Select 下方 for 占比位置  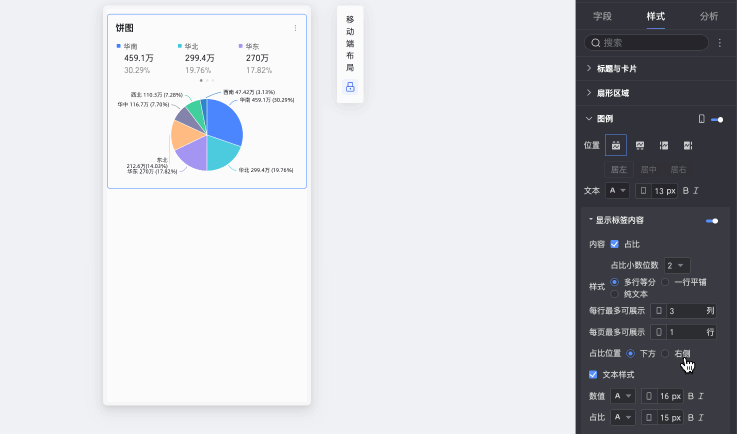click(630, 354)
